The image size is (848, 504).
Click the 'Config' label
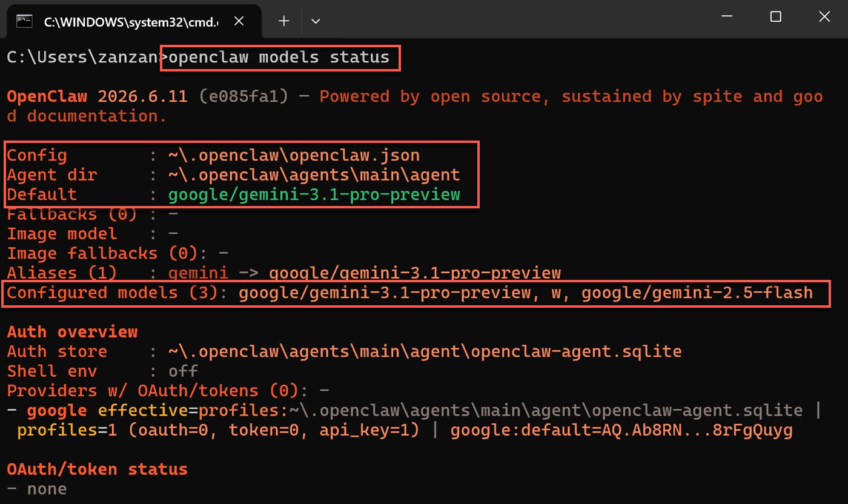pos(37,155)
